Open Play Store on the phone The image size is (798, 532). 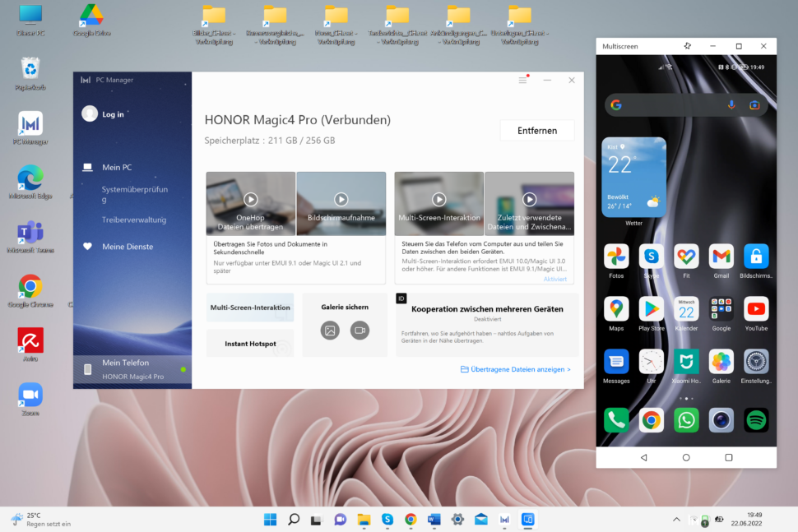(x=651, y=309)
